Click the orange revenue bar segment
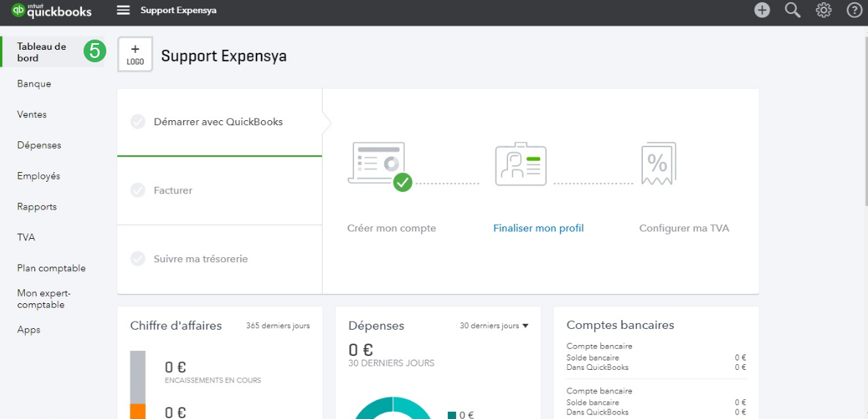868x419 pixels. point(138,411)
